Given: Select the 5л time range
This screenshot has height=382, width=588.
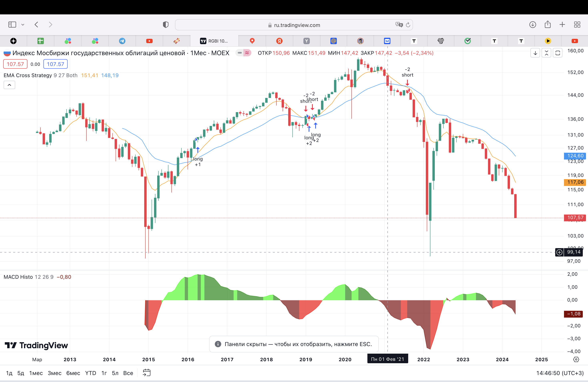Looking at the screenshot, I should (115, 373).
